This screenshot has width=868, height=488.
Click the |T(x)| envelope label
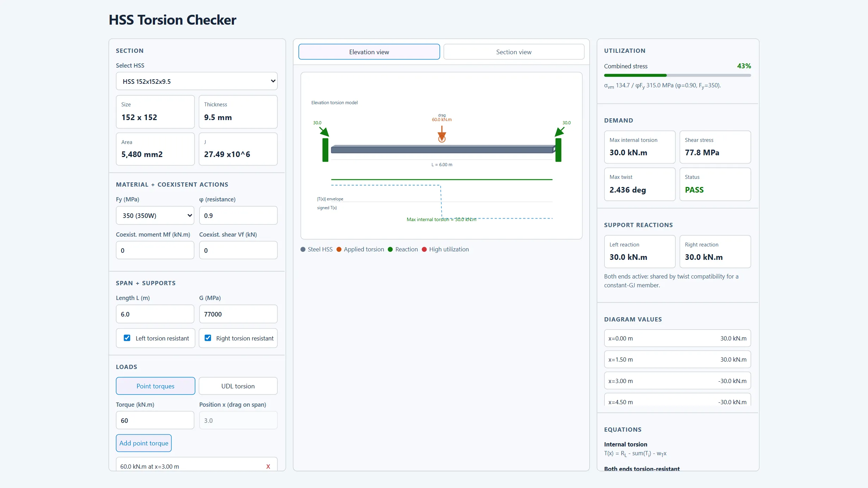[330, 199]
